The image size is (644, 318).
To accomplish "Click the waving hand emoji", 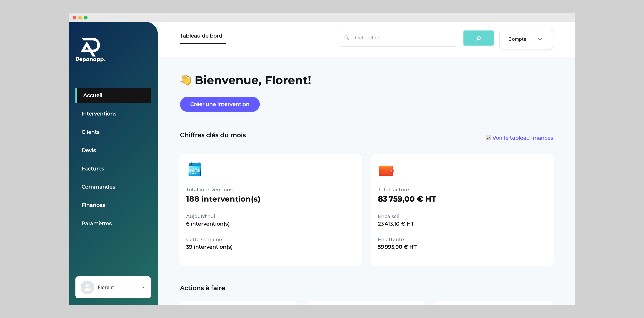I will pyautogui.click(x=186, y=80).
